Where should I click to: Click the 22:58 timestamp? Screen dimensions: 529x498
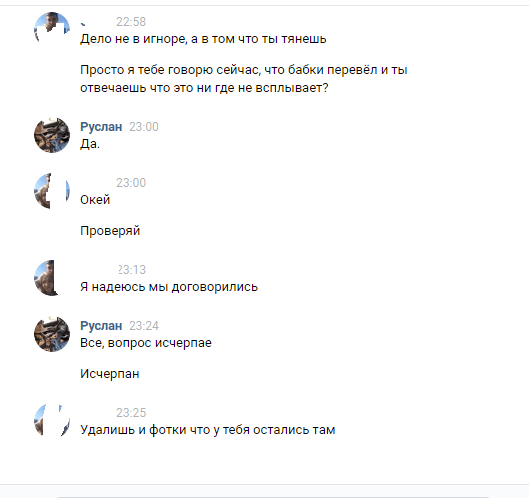click(x=131, y=22)
